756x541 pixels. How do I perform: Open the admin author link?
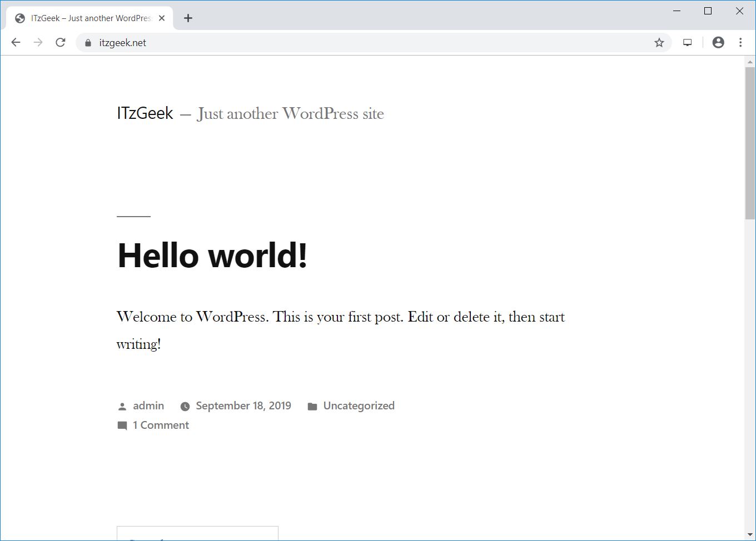tap(148, 405)
